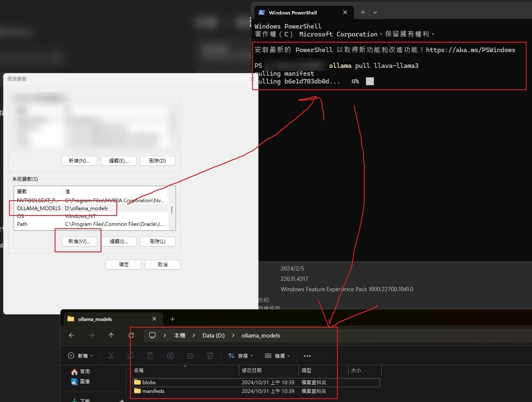Click 刪除(L) button for system variables
532x402 pixels.
(157, 241)
